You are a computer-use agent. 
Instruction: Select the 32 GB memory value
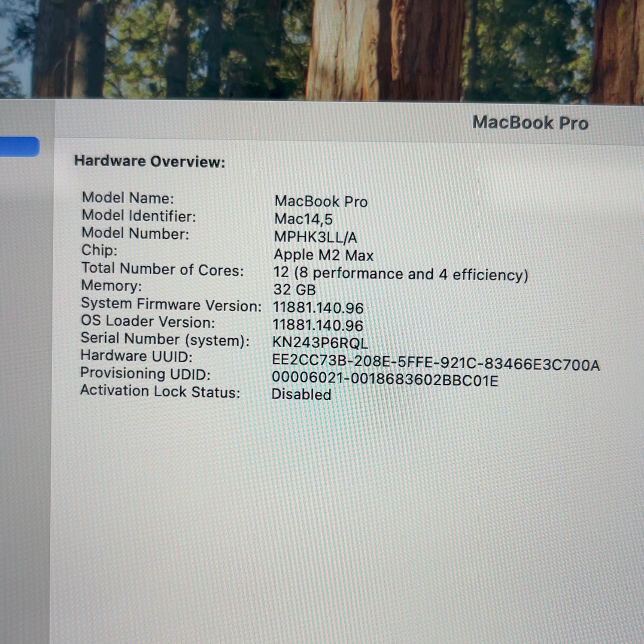(x=295, y=290)
